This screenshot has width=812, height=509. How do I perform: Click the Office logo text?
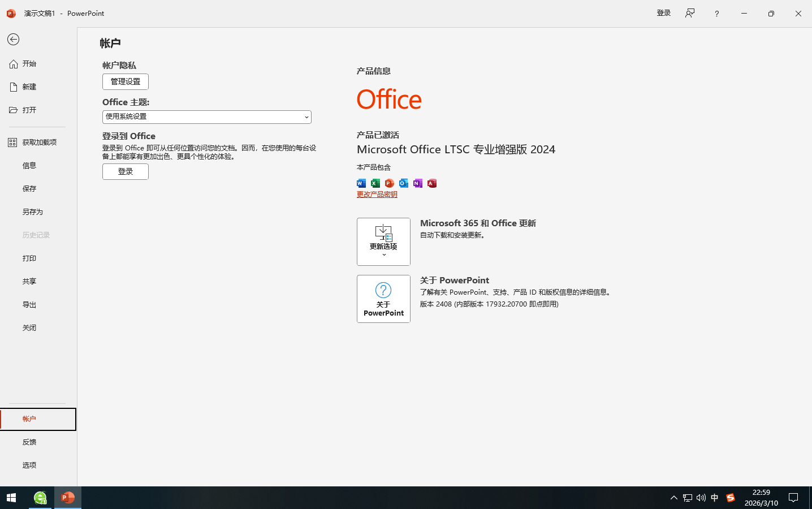click(x=389, y=100)
